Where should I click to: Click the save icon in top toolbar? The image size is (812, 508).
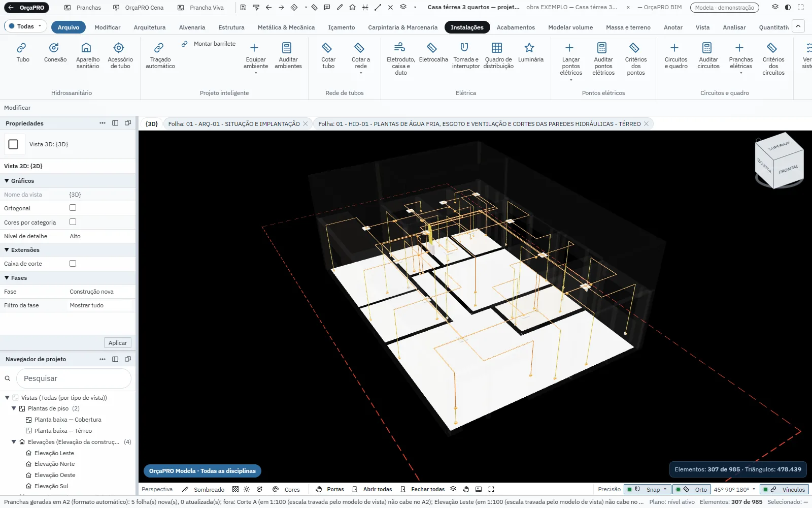tap(243, 8)
